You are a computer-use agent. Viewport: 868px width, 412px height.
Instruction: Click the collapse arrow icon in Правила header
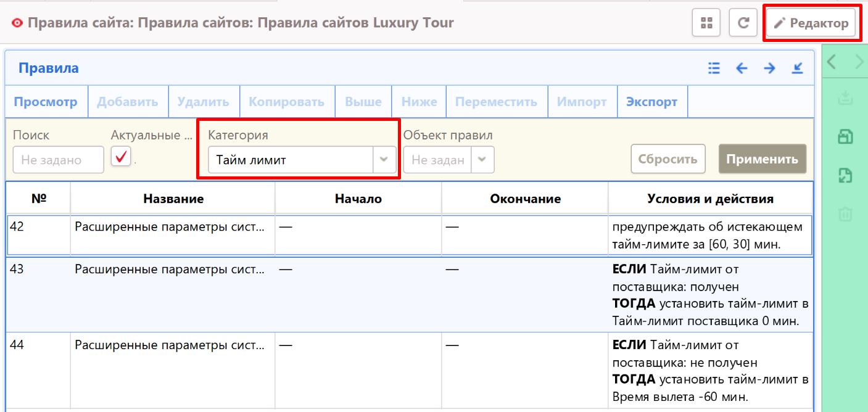pyautogui.click(x=797, y=68)
